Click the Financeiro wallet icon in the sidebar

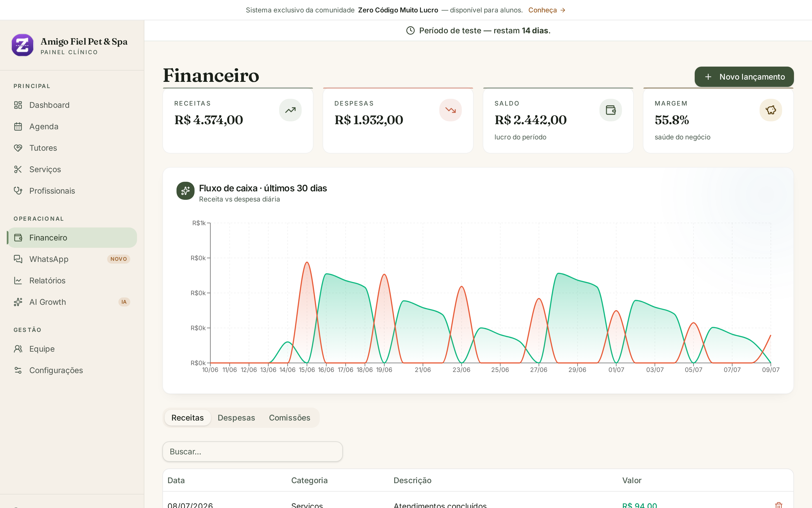(18, 238)
